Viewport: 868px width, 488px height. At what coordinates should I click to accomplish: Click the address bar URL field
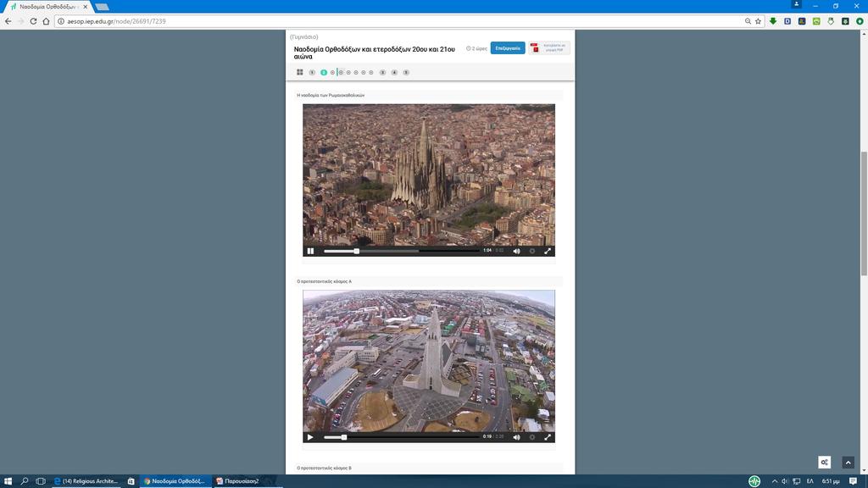(398, 21)
